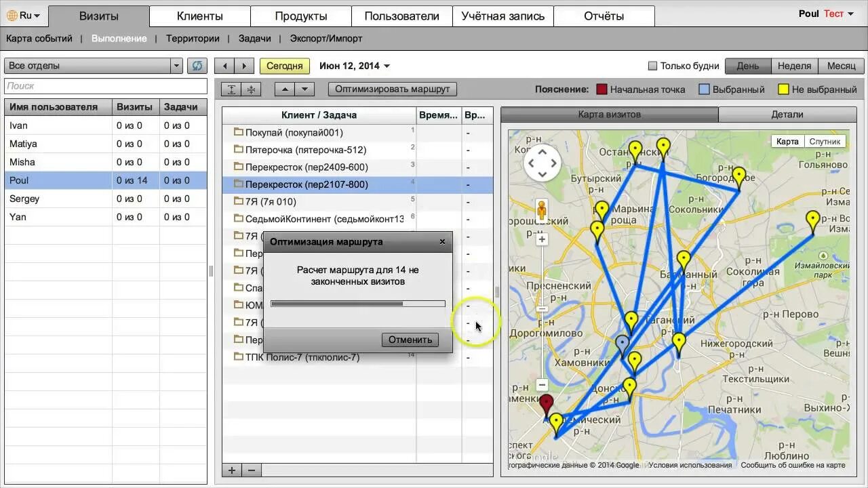
Task: Select user Ivan in the list
Action: 106,125
